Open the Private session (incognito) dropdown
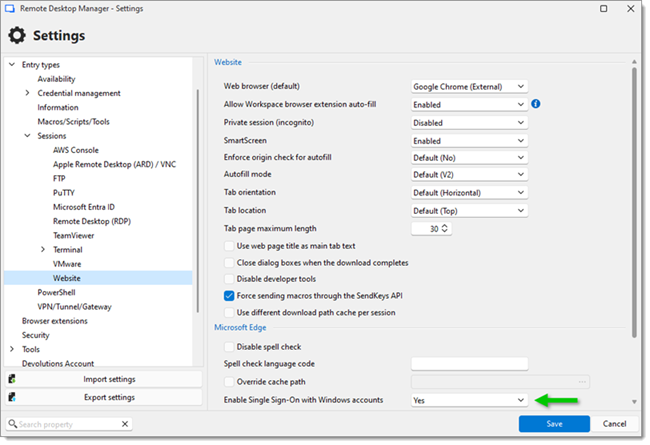This screenshot has width=650, height=445. 469,123
